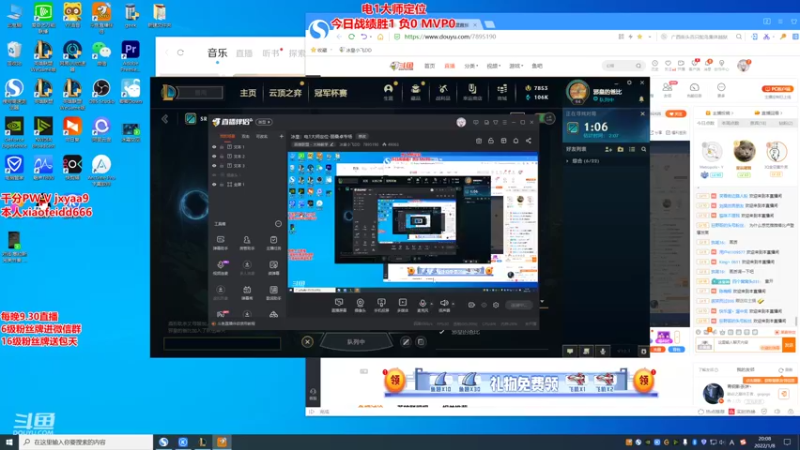
Task: Click chat bubble icon at League client bottom
Action: 570,351
